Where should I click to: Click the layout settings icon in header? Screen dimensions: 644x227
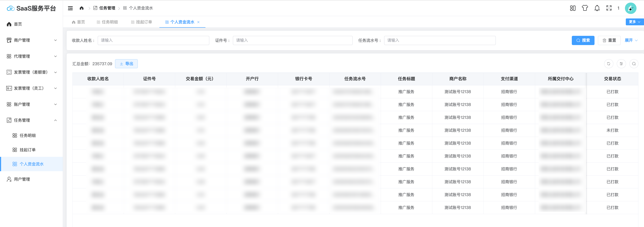pyautogui.click(x=572, y=8)
